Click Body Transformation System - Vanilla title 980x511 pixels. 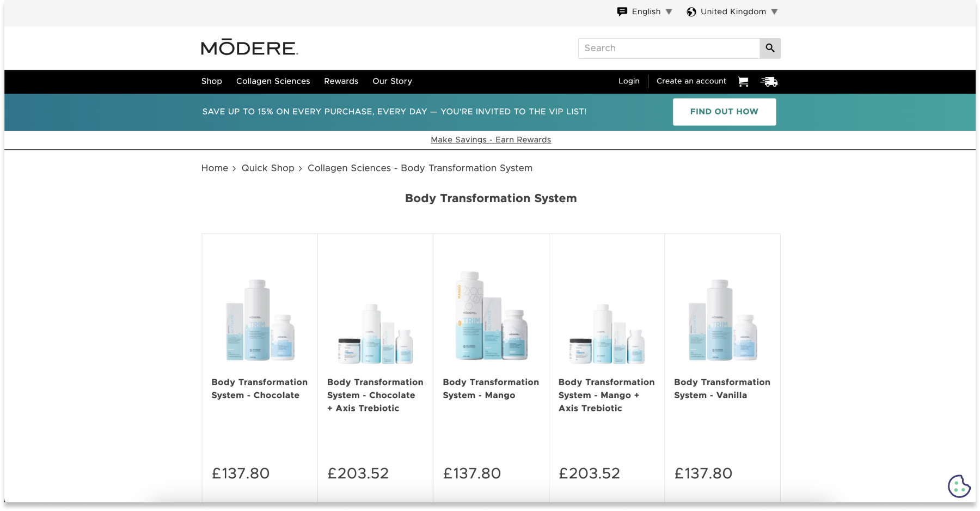(x=722, y=389)
